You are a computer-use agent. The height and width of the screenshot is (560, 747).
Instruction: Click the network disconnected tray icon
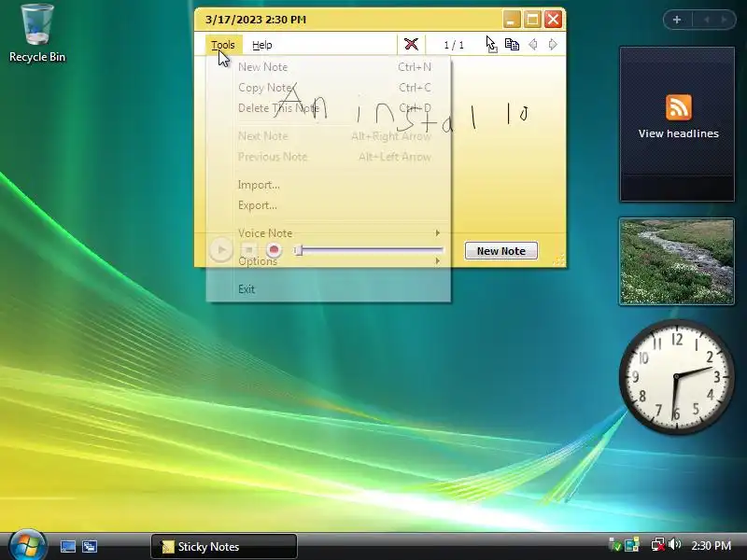tap(658, 544)
